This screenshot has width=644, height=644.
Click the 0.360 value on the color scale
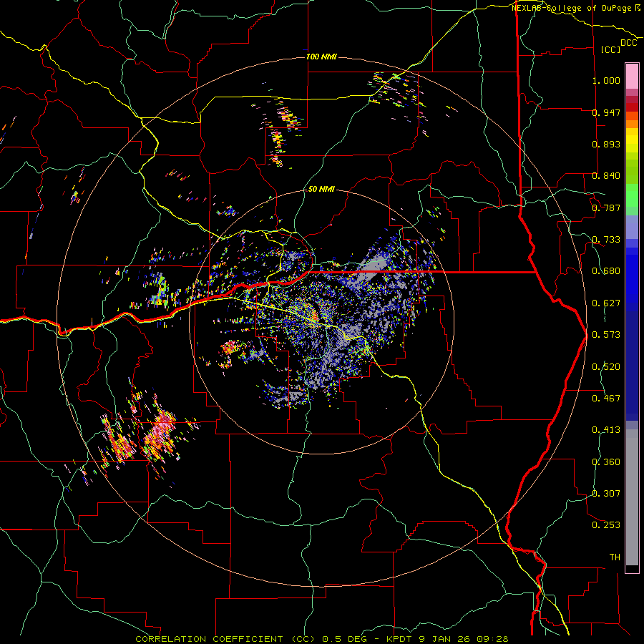pyautogui.click(x=606, y=462)
